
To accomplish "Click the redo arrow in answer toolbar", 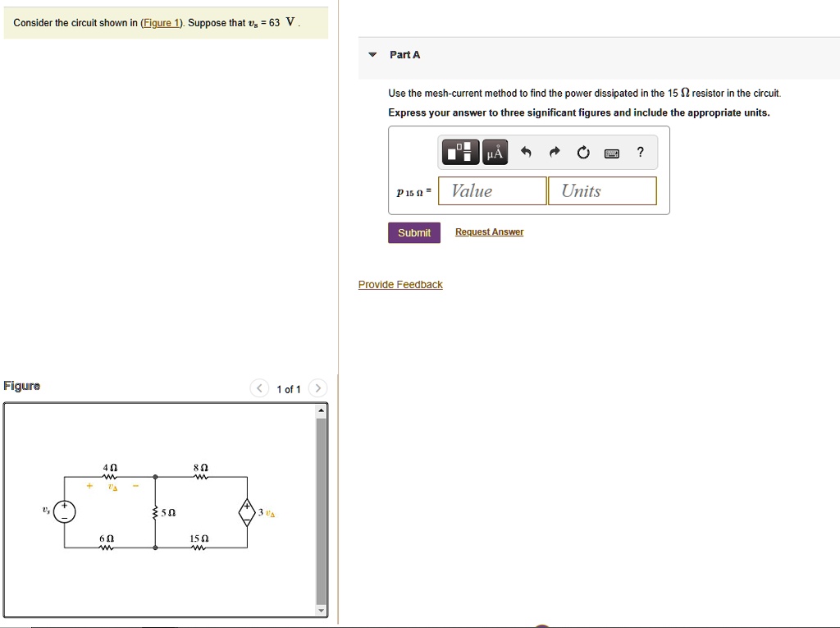I will (554, 152).
